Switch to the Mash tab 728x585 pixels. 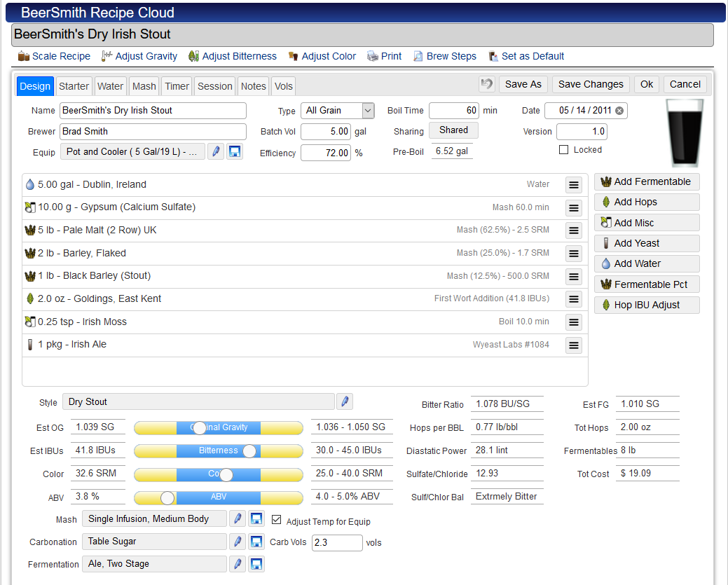click(144, 86)
